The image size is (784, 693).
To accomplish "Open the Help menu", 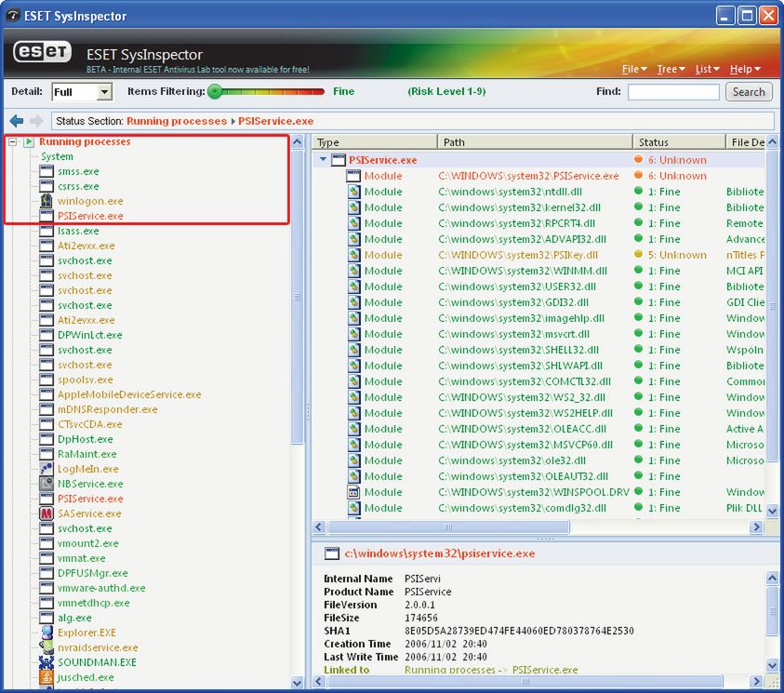I will [x=745, y=69].
